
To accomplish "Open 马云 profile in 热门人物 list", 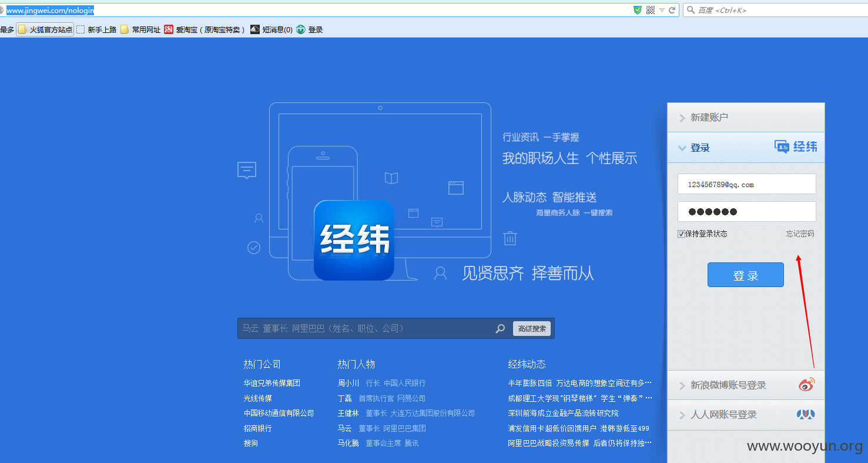I will click(x=345, y=428).
